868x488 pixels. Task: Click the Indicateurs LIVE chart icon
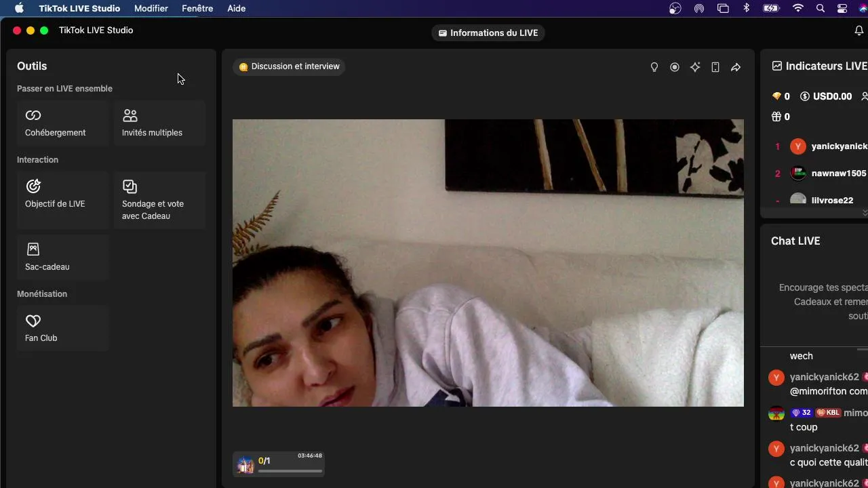tap(777, 66)
